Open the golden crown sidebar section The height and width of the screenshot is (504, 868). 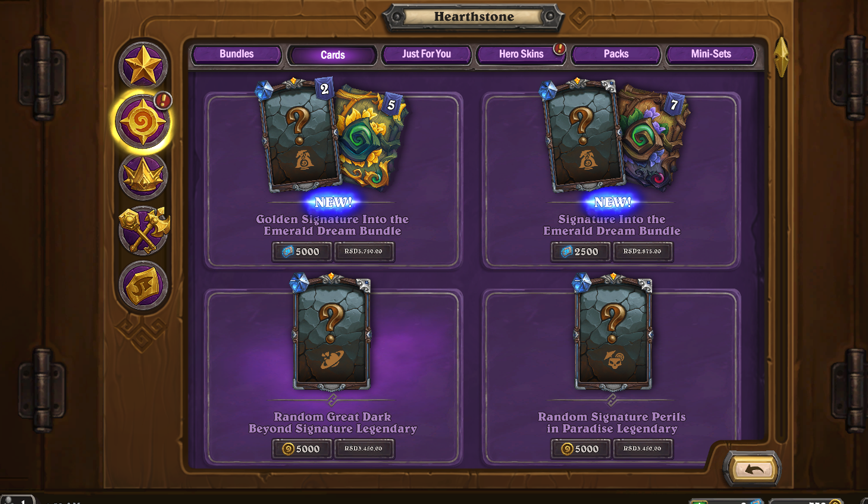click(x=143, y=176)
